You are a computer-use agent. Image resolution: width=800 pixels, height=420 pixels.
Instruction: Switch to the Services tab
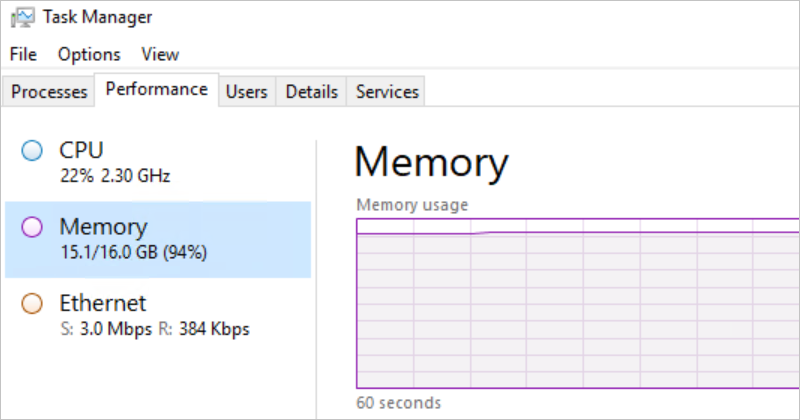[x=387, y=92]
